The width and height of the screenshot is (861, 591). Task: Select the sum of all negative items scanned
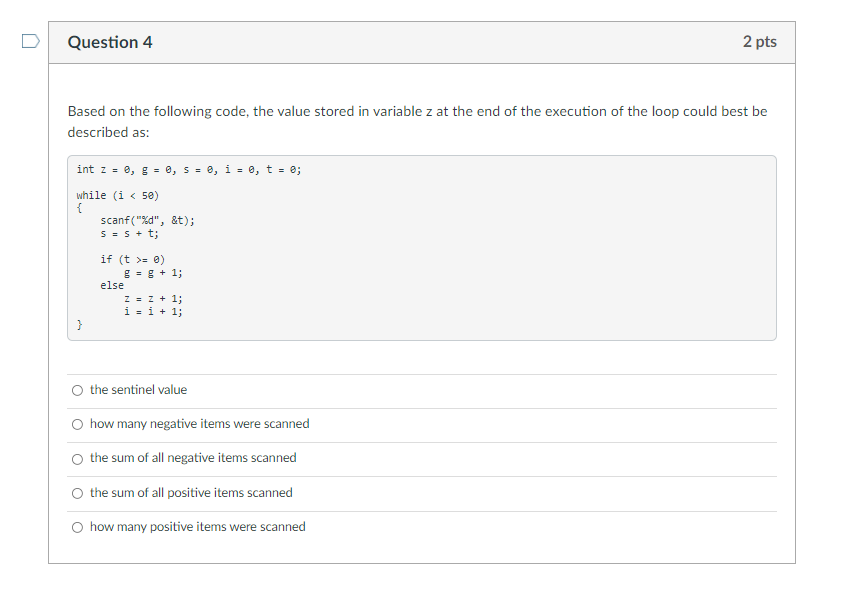click(77, 458)
